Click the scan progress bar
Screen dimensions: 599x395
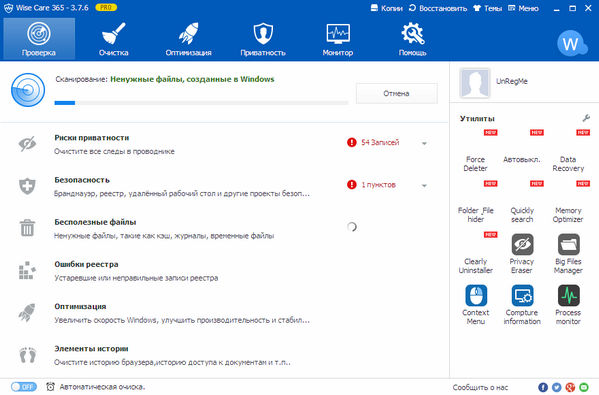(201, 103)
